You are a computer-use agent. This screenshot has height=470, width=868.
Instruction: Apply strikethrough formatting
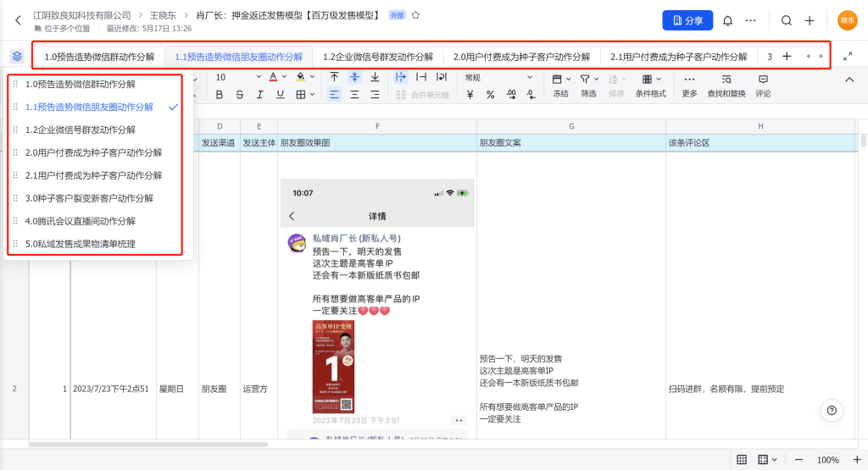[x=240, y=95]
